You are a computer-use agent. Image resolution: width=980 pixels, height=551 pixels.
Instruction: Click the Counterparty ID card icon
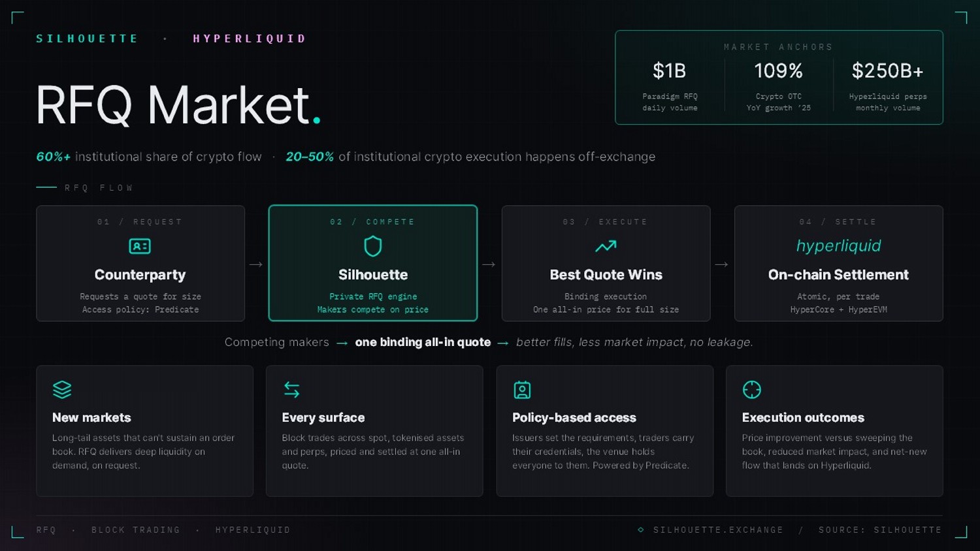click(140, 246)
